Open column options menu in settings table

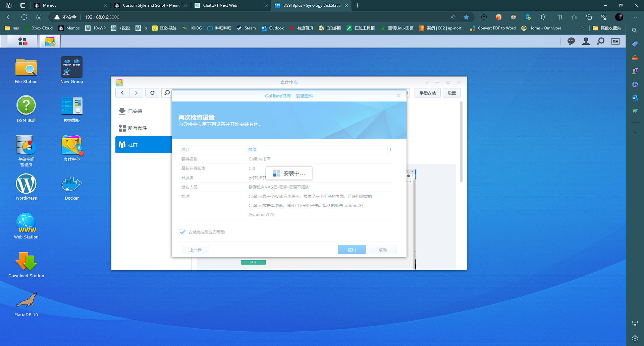point(390,150)
